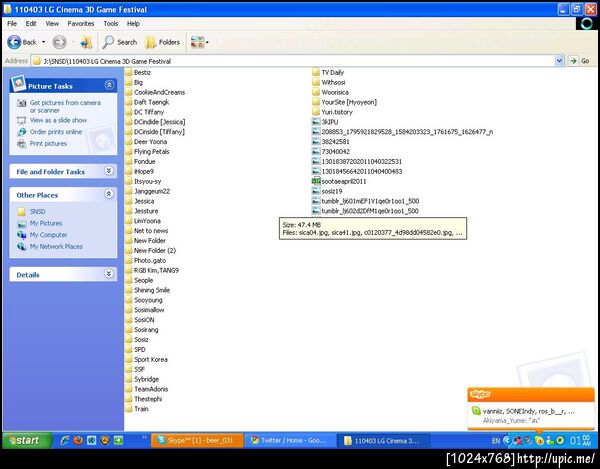Select the DC Tiffany folder icon
600x469 pixels.
point(128,112)
